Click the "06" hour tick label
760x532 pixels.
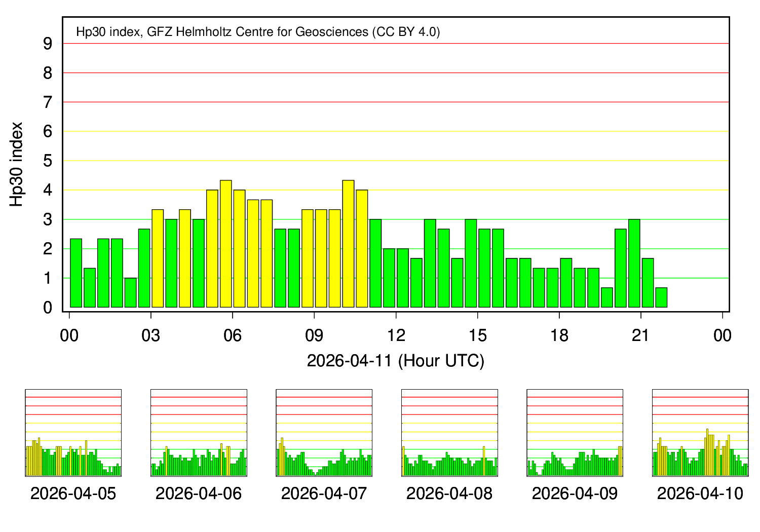[233, 335]
